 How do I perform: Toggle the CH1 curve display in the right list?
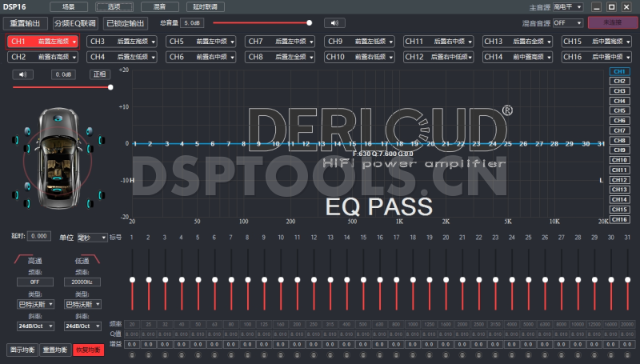pyautogui.click(x=619, y=71)
